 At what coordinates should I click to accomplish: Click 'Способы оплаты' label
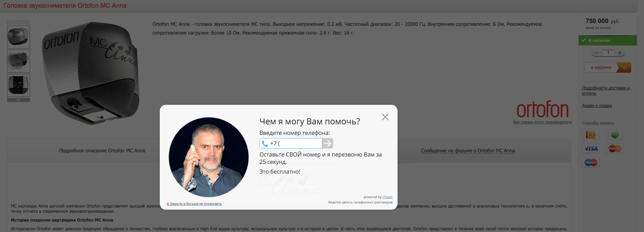point(598,123)
